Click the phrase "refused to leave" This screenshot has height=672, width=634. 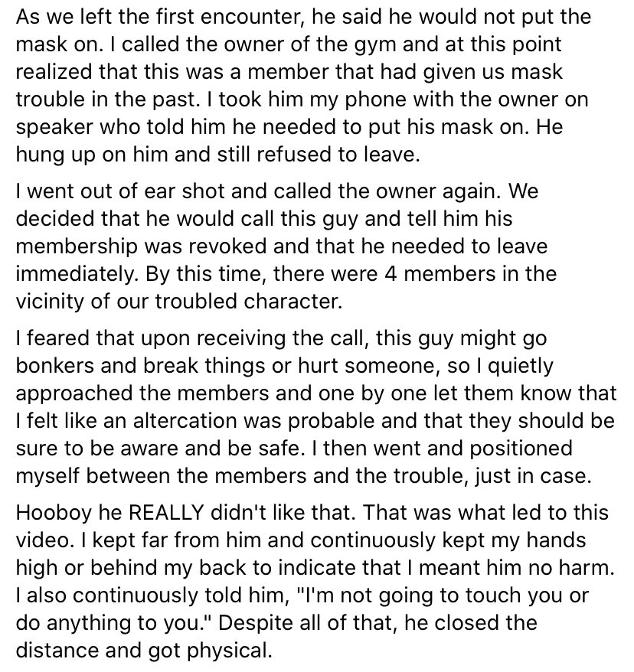[335, 155]
